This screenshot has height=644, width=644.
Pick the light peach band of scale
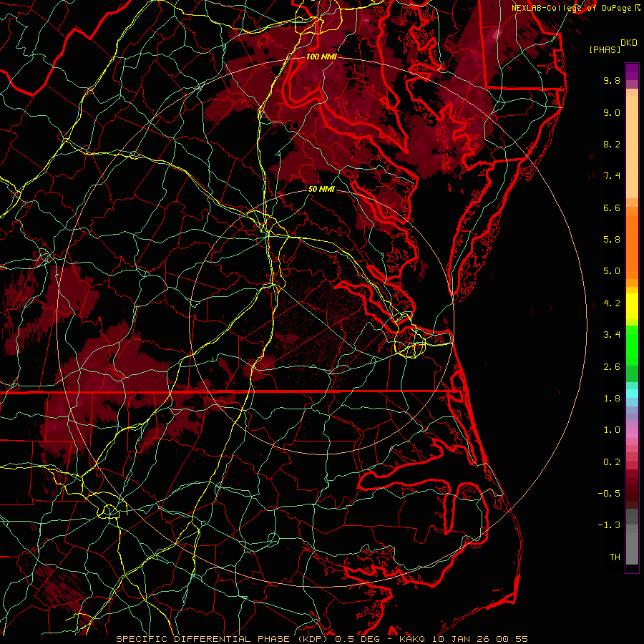[632, 147]
